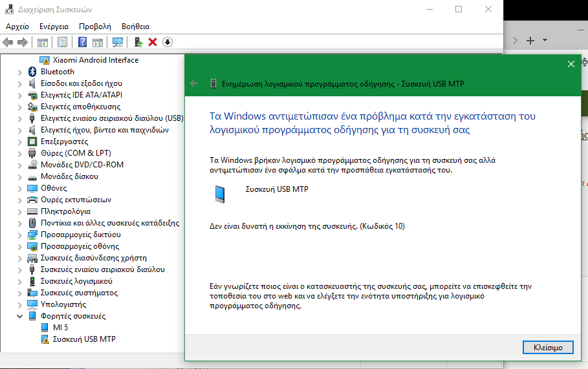Click the back arrow in driver dialog

tap(194, 83)
